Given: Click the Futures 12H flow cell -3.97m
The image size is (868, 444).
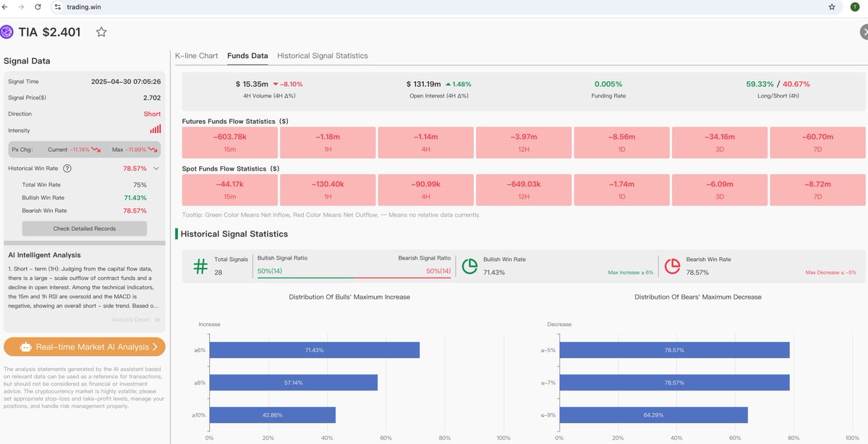Looking at the screenshot, I should click(524, 141).
